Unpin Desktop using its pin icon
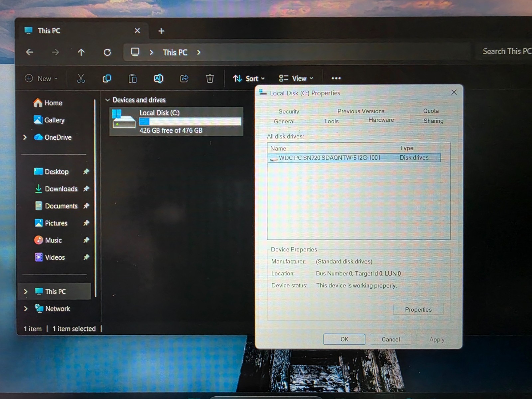 (86, 172)
